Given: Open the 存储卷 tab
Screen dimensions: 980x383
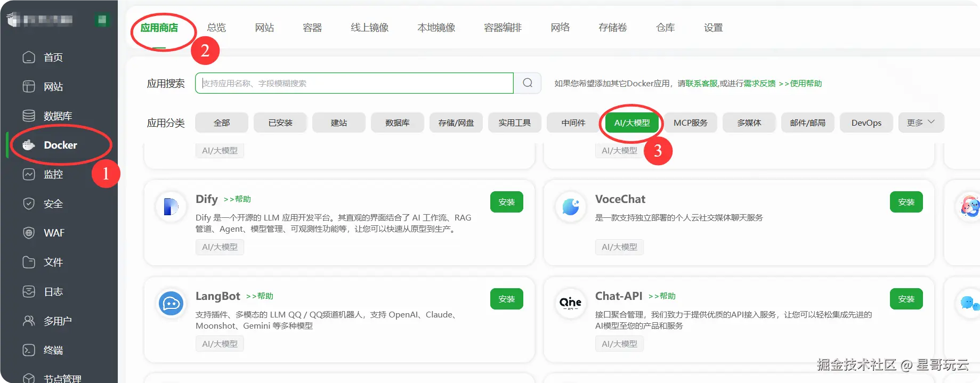Looking at the screenshot, I should click(x=613, y=28).
